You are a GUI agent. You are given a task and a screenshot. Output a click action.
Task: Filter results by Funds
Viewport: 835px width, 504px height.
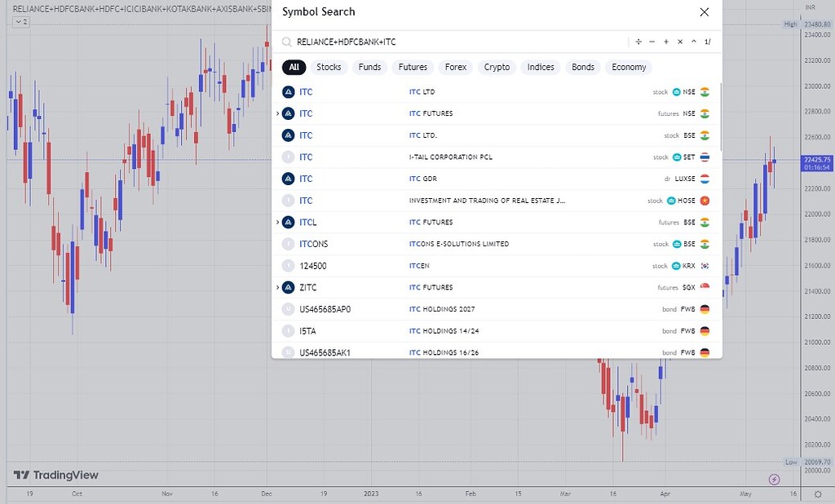point(369,67)
